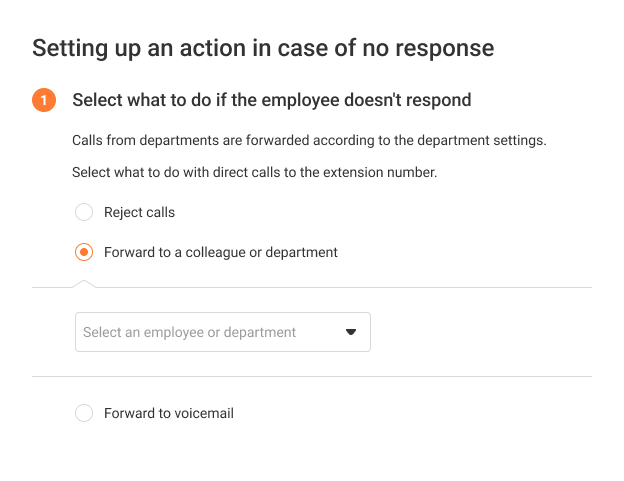Click the black dropdown arrow in the combo box
The image size is (624, 481).
tap(351, 332)
